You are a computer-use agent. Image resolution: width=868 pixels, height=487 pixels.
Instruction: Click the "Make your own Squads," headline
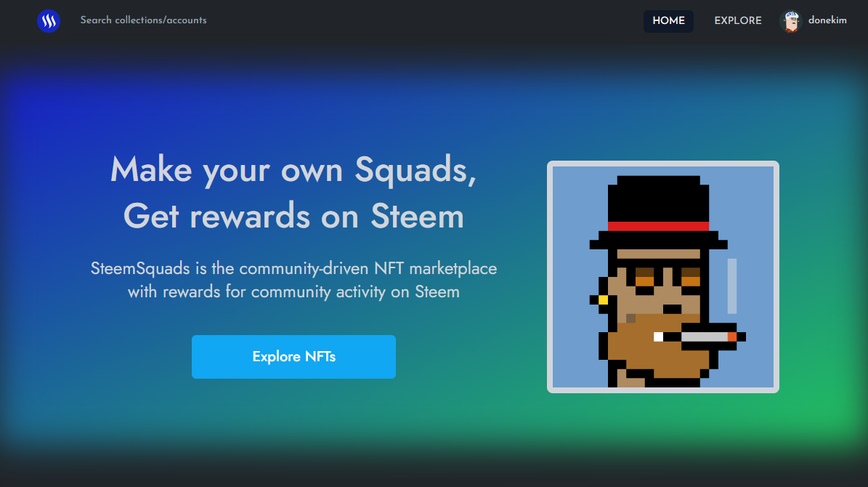(293, 169)
